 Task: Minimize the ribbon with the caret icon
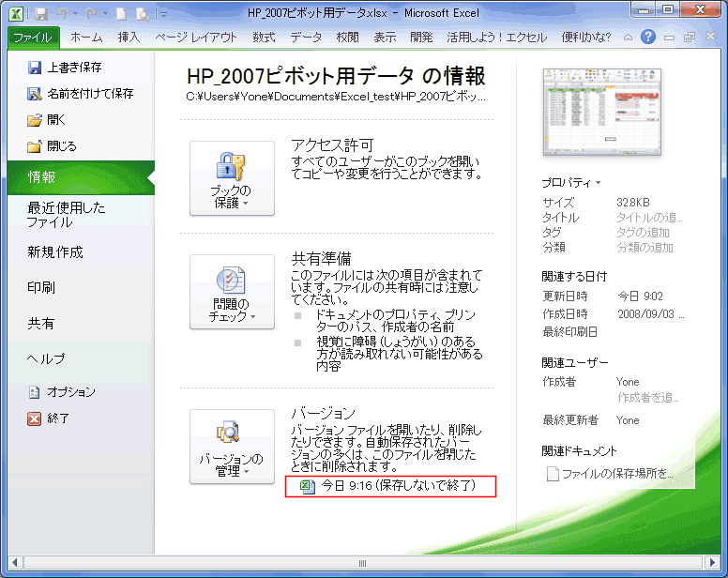pyautogui.click(x=628, y=38)
